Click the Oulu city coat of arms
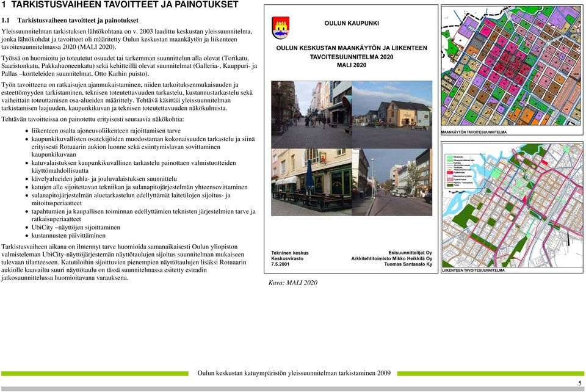 click(x=280, y=27)
